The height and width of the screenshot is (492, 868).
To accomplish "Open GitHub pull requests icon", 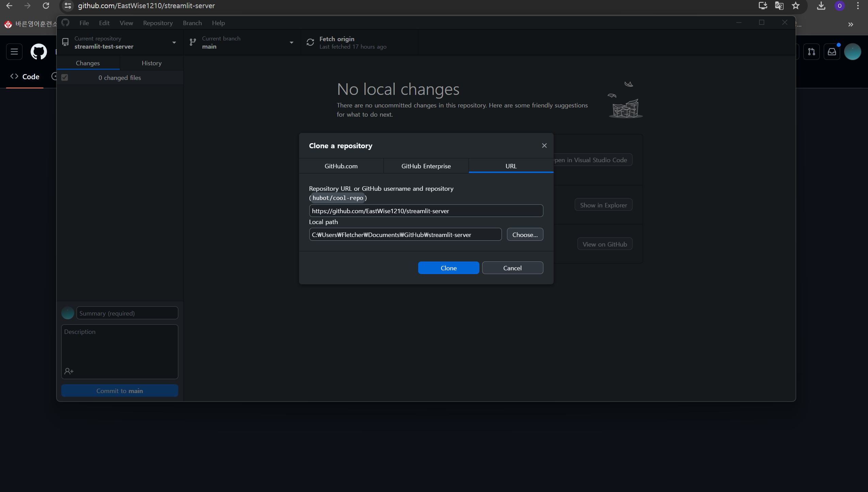I will click(812, 52).
